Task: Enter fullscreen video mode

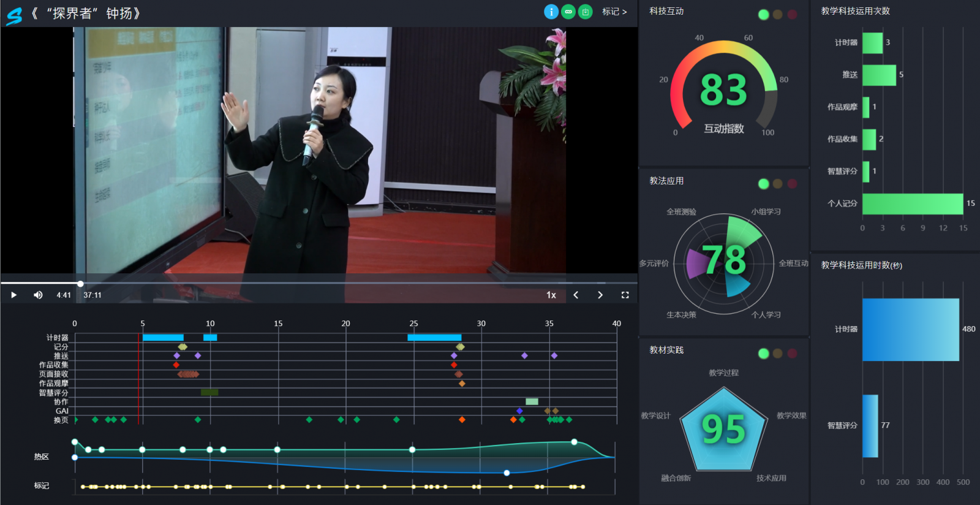Action: click(x=625, y=295)
